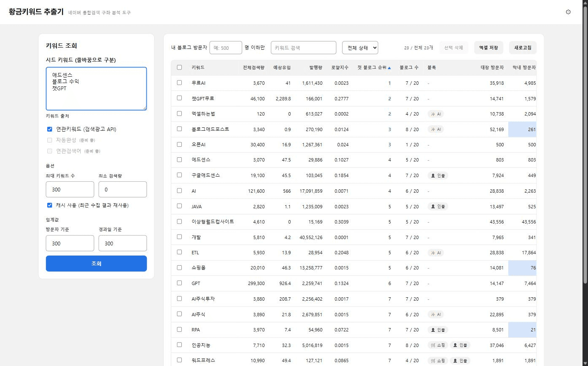Click the 인플 tag in JAVA row
The image size is (588, 366).
(x=438, y=207)
